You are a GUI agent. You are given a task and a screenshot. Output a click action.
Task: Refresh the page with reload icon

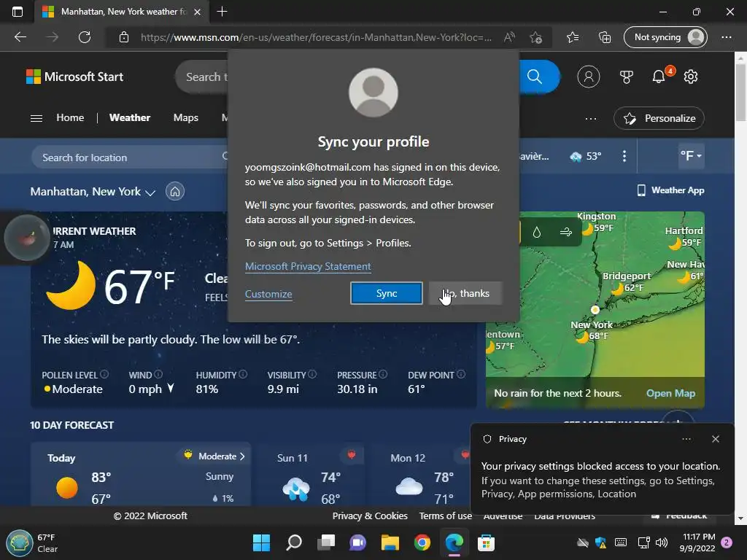pyautogui.click(x=85, y=37)
